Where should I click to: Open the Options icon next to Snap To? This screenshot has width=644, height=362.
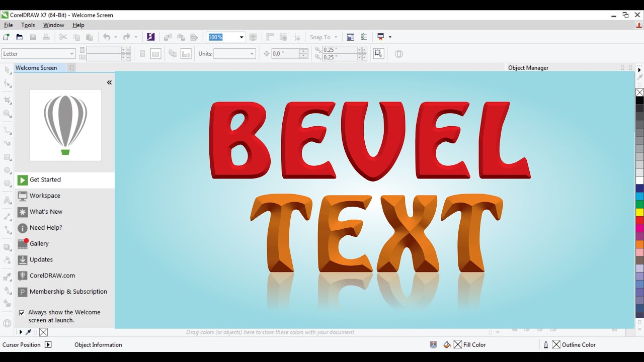point(364,37)
